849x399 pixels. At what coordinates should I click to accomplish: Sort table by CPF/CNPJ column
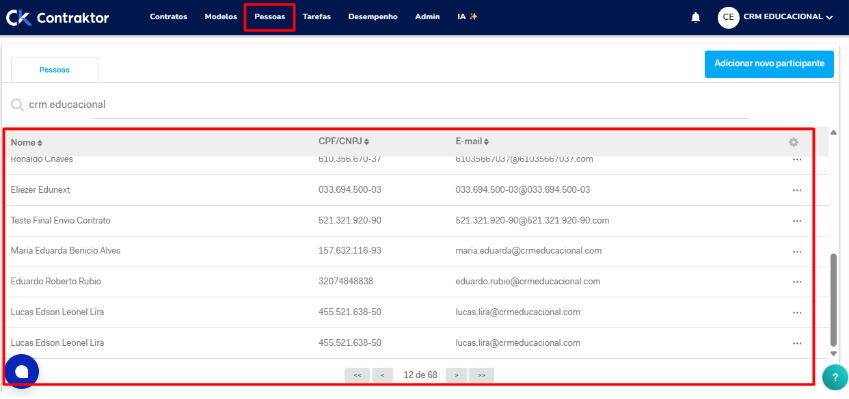tap(344, 142)
